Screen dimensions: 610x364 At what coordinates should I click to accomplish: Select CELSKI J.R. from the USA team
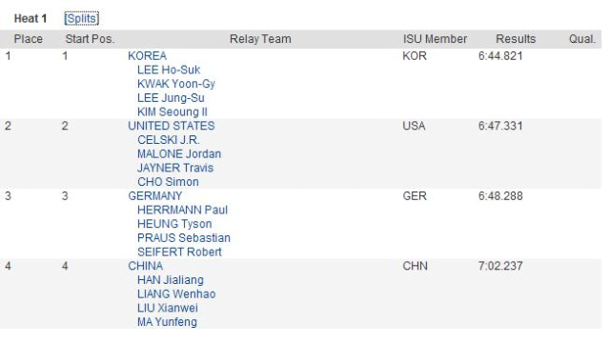[x=169, y=140]
